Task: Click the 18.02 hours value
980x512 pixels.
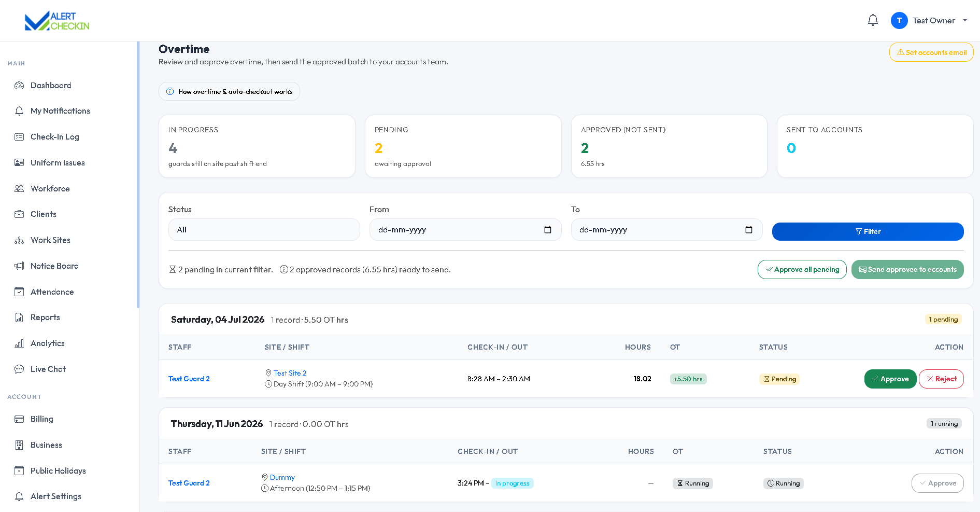Action: pyautogui.click(x=642, y=379)
